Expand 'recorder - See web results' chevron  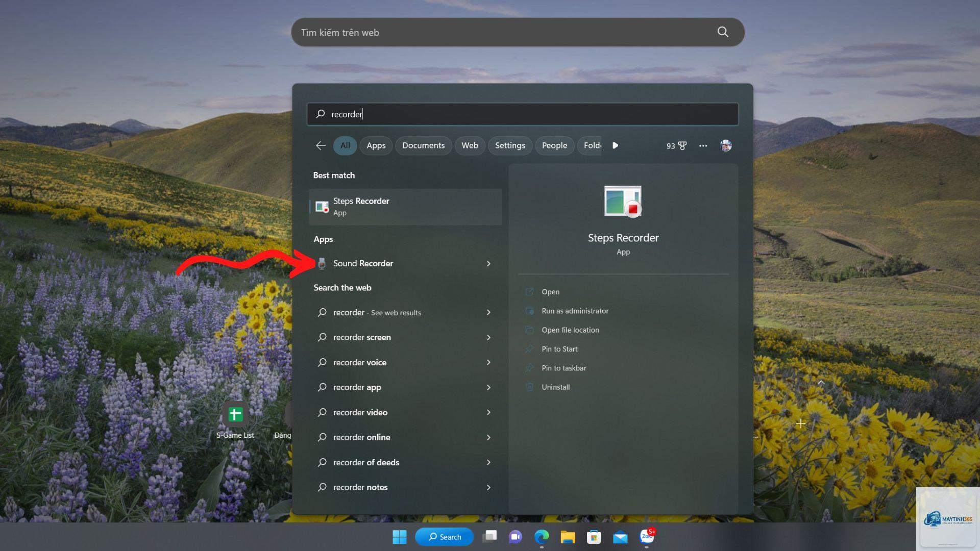[x=488, y=312]
